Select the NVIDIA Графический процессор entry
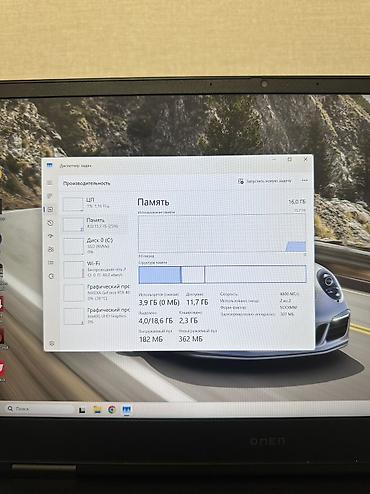This screenshot has width=370, height=494. (96, 292)
